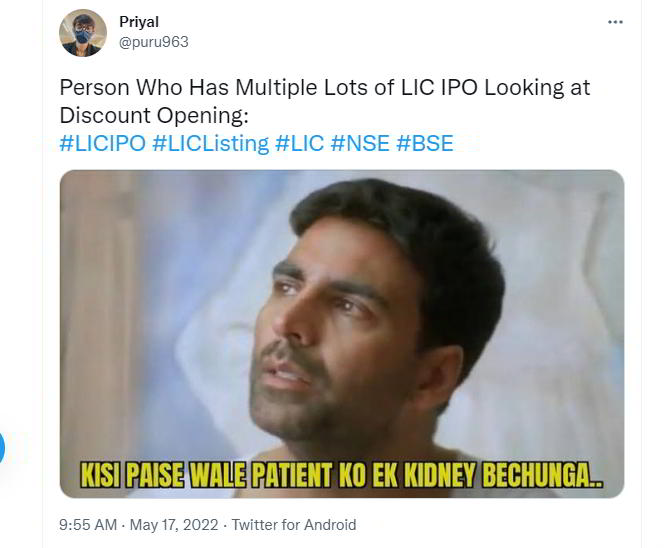
Task: Click the May 17, 2022 date
Action: pyautogui.click(x=174, y=525)
